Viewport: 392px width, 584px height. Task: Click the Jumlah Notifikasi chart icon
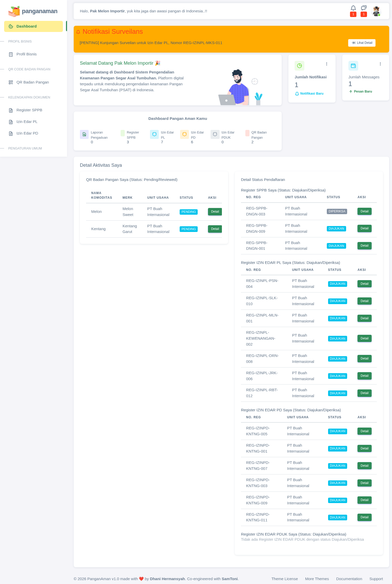point(299,66)
